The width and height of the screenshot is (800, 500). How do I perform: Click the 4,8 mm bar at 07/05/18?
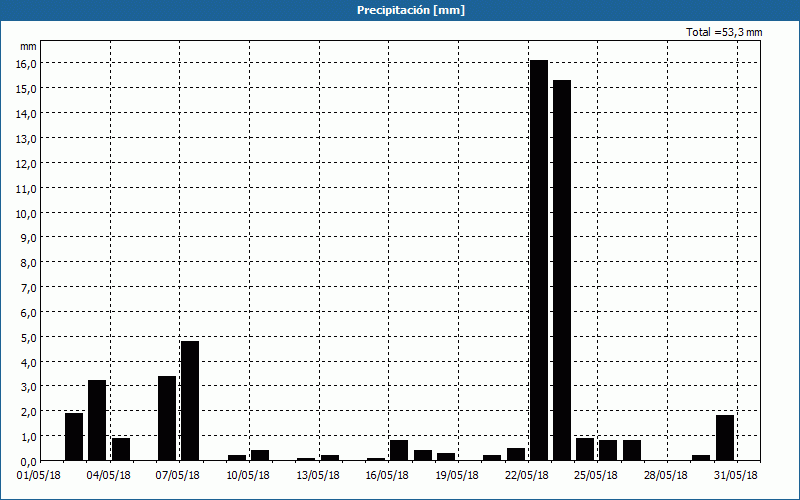pyautogui.click(x=190, y=401)
